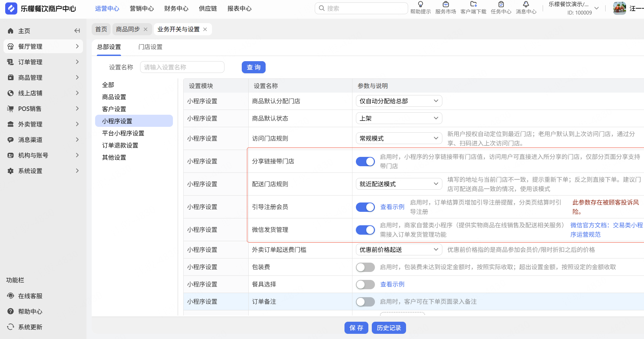The image size is (644, 339).
Task: Click the 保存 button
Action: pos(356,328)
